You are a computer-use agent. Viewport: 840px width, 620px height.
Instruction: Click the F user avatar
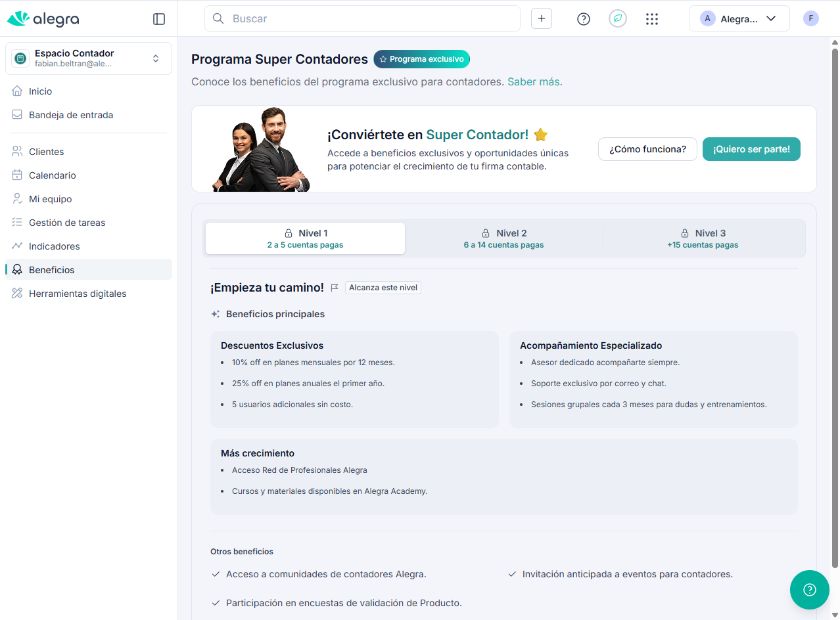point(810,18)
